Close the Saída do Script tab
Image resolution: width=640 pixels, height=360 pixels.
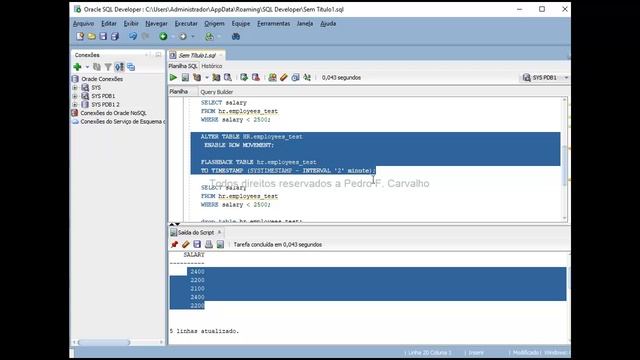pyautogui.click(x=220, y=232)
